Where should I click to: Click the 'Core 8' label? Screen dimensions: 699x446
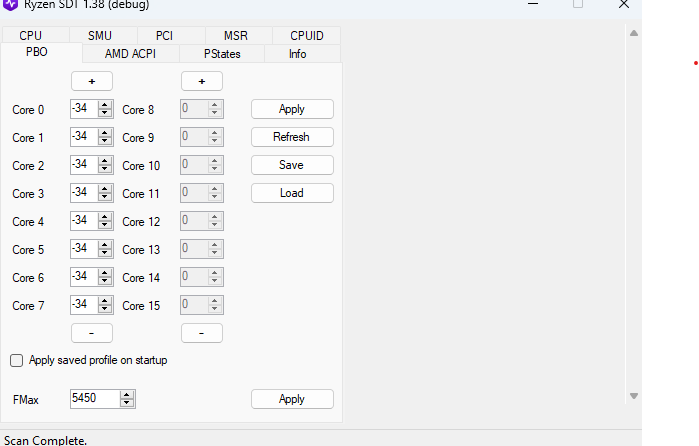coord(138,110)
